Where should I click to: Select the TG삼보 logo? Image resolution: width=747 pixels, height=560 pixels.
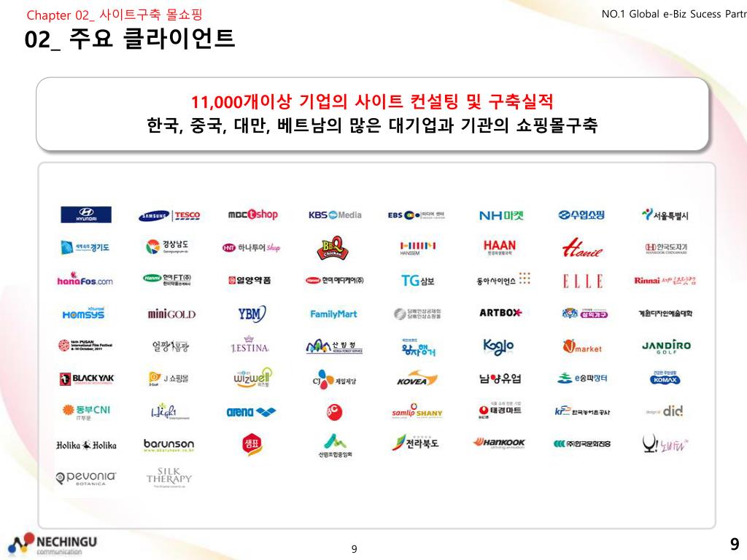418,281
